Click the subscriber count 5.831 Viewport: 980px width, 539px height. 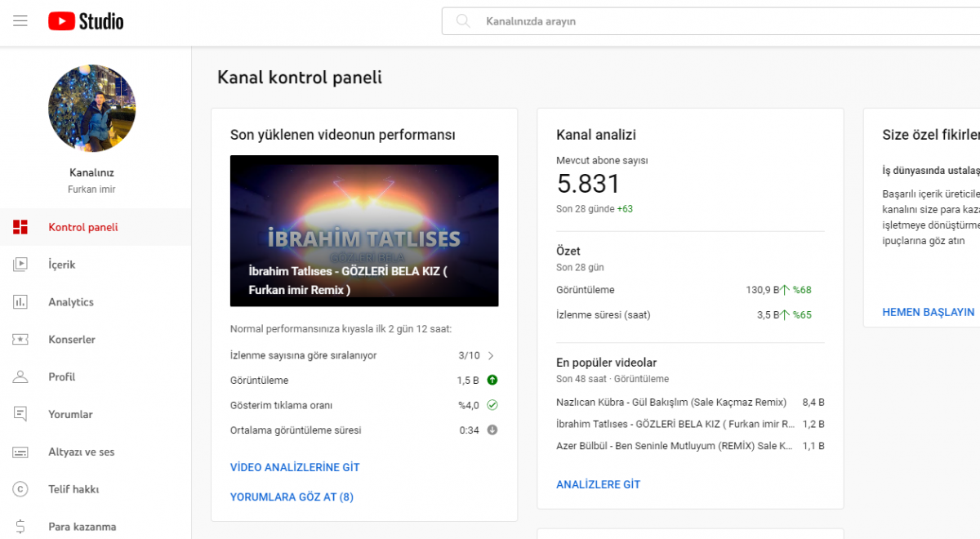(588, 183)
